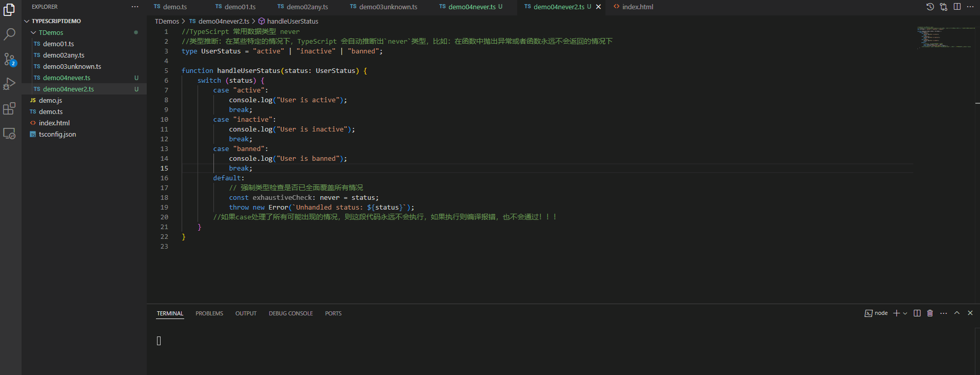The width and height of the screenshot is (980, 375).
Task: Show the TERMINAL panel tab
Action: [170, 313]
